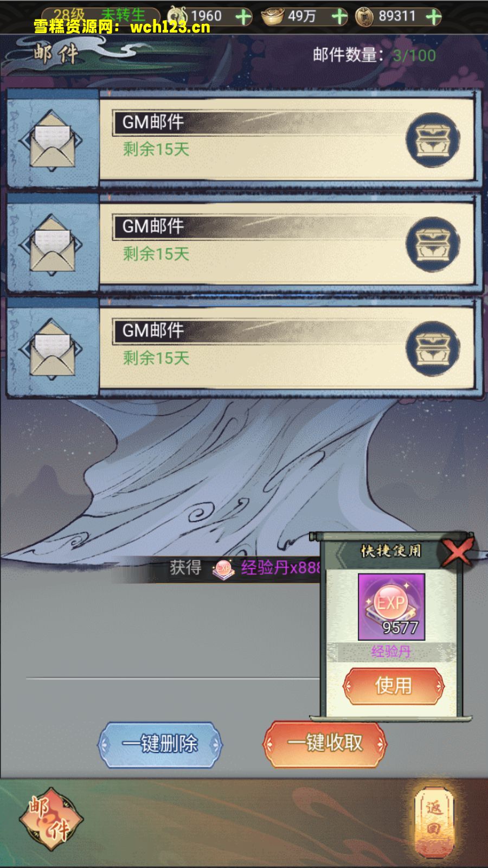Tap 一键收取 to collect all mail
The width and height of the screenshot is (488, 868).
pos(325,743)
